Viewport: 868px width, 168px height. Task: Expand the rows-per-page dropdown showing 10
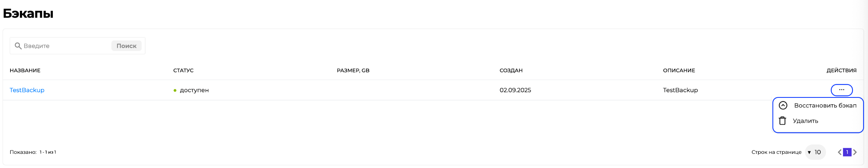click(x=815, y=152)
